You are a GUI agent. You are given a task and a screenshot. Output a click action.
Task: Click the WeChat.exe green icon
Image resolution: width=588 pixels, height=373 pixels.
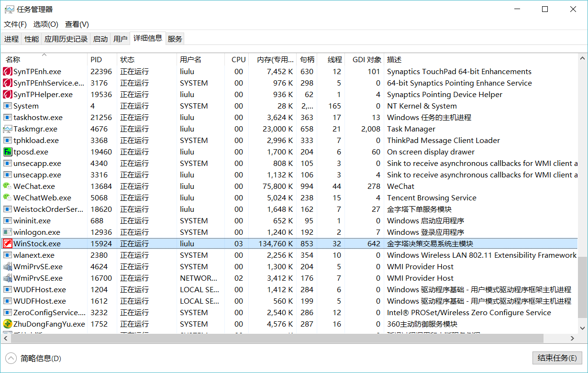click(x=8, y=186)
